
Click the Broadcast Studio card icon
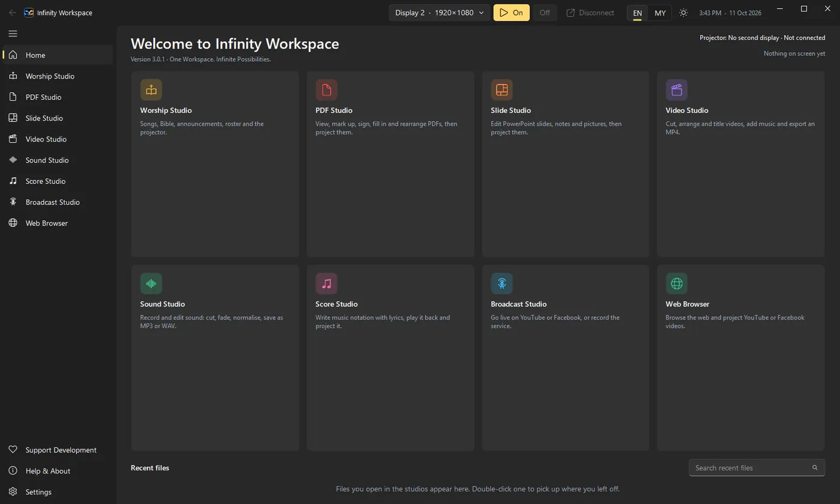coord(502,283)
